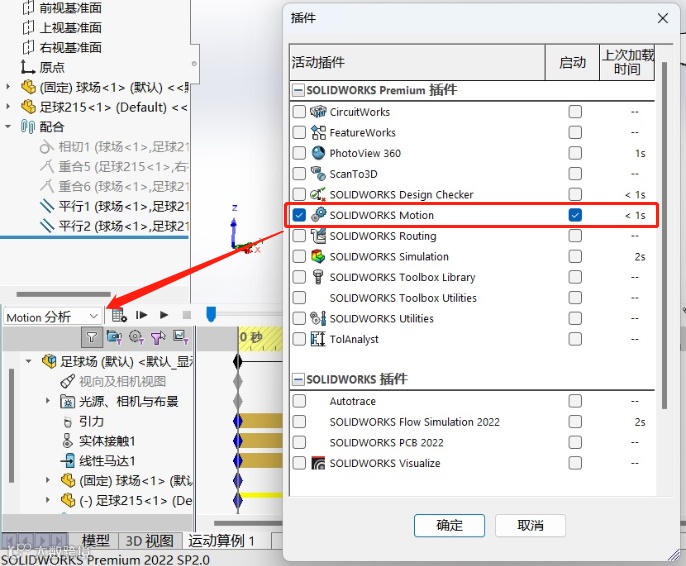Click the 活动插件 column header
Viewport: 686px width, 566px height.
417,62
